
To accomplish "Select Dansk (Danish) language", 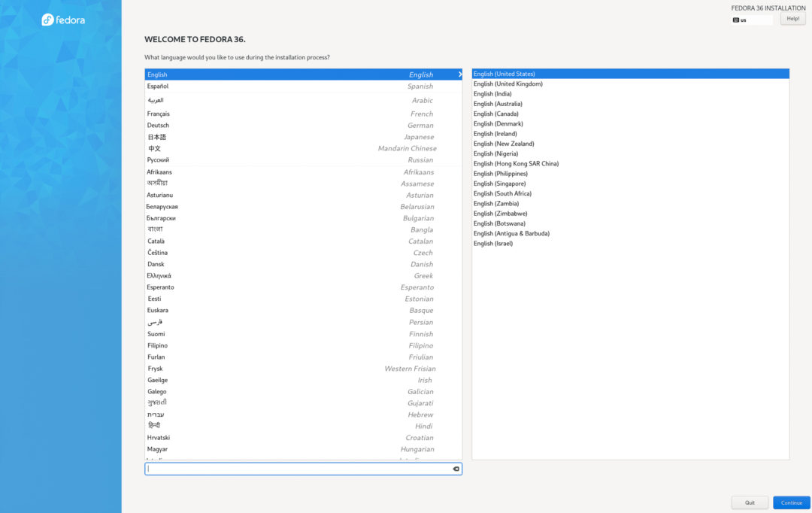I will (304, 264).
